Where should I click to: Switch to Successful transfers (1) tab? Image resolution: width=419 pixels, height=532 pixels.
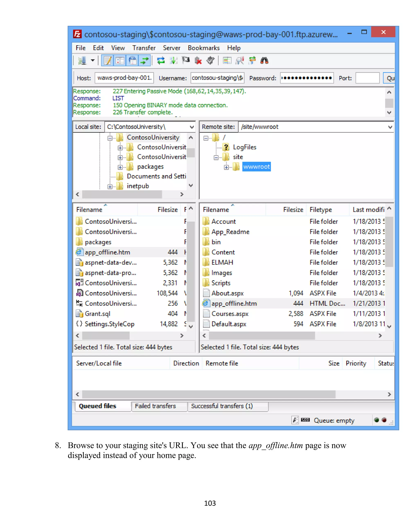coord(228,406)
